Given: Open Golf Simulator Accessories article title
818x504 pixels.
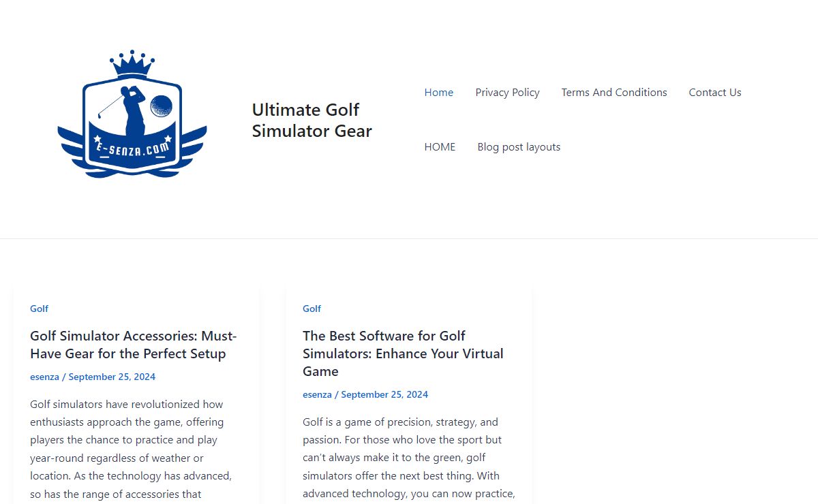Looking at the screenshot, I should pyautogui.click(x=134, y=345).
